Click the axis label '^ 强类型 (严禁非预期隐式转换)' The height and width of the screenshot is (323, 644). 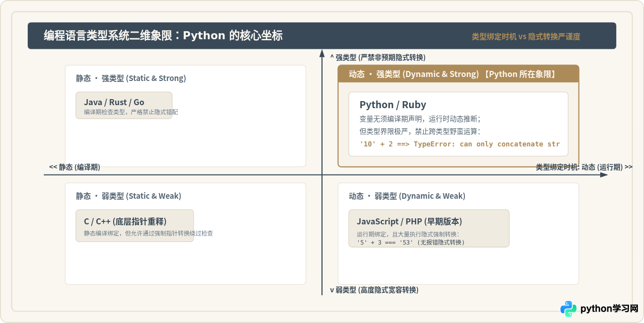point(378,57)
